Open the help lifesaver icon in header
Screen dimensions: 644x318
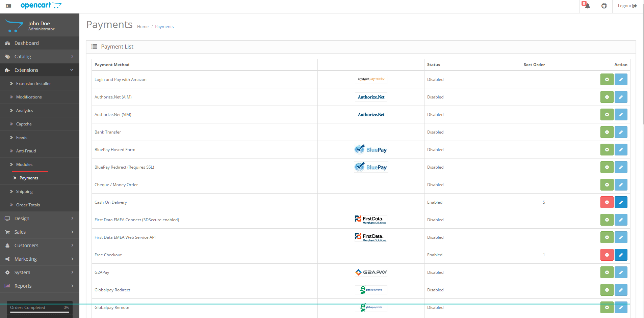[604, 6]
